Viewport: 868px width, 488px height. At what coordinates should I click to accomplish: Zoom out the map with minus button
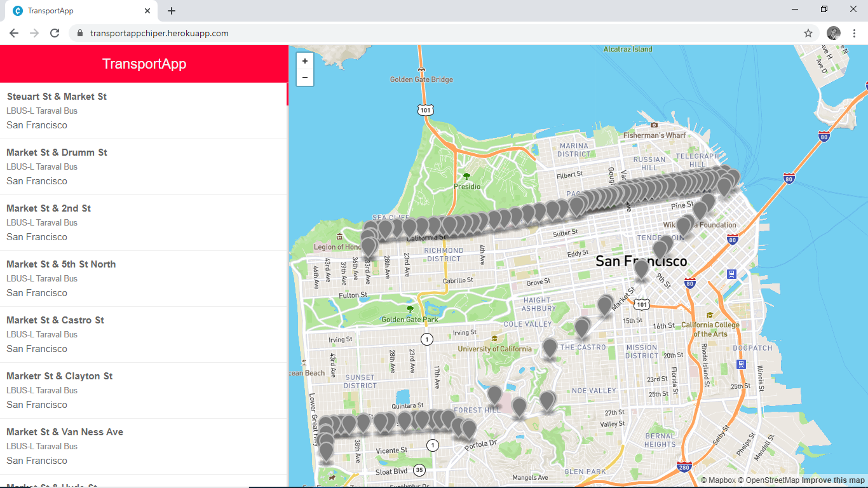[305, 78]
